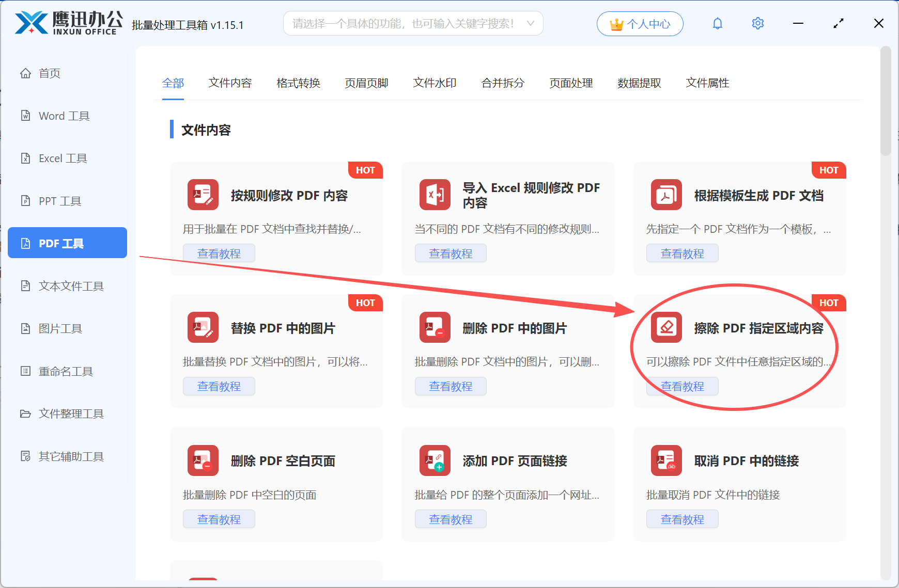This screenshot has width=899, height=588.
Task: Switch to the 合并拆分 tab
Action: [x=503, y=83]
